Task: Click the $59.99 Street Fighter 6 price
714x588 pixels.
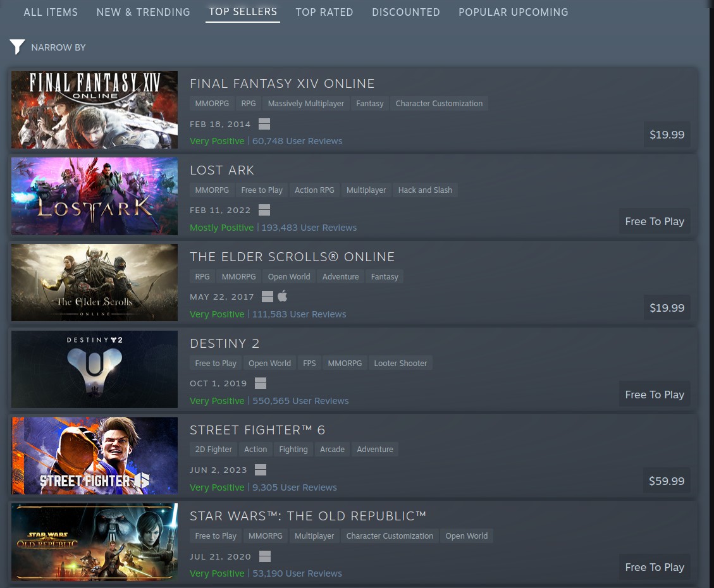Action: pyautogui.click(x=666, y=481)
